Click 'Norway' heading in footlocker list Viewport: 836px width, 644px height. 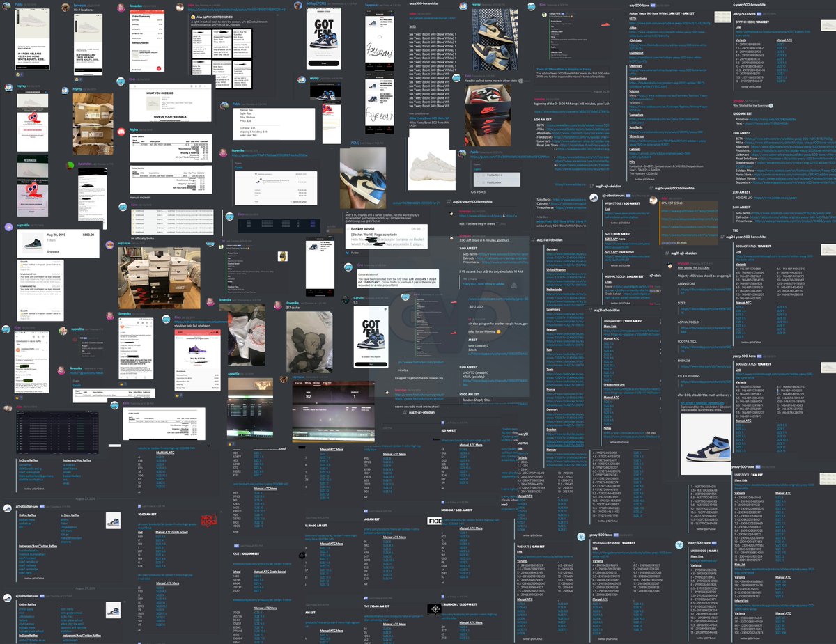[553, 450]
